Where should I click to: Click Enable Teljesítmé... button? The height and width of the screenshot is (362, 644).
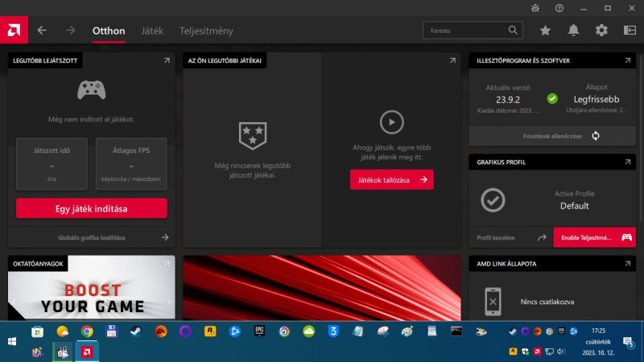(x=595, y=237)
